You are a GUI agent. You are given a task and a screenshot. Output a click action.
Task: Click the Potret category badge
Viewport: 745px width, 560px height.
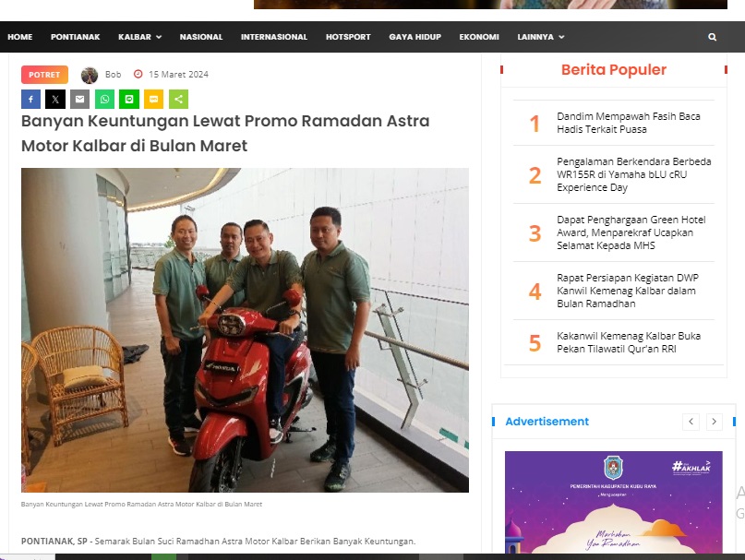(x=44, y=75)
